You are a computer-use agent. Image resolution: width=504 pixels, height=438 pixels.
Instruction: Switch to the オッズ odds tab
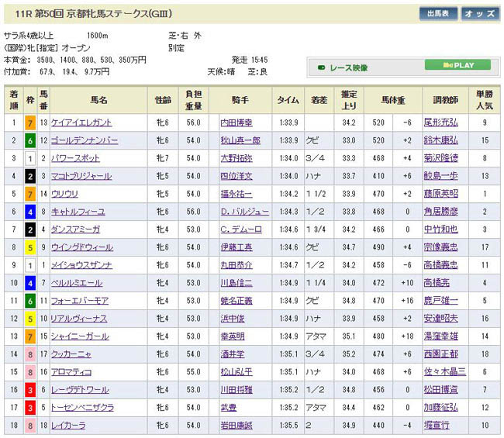pyautogui.click(x=480, y=14)
